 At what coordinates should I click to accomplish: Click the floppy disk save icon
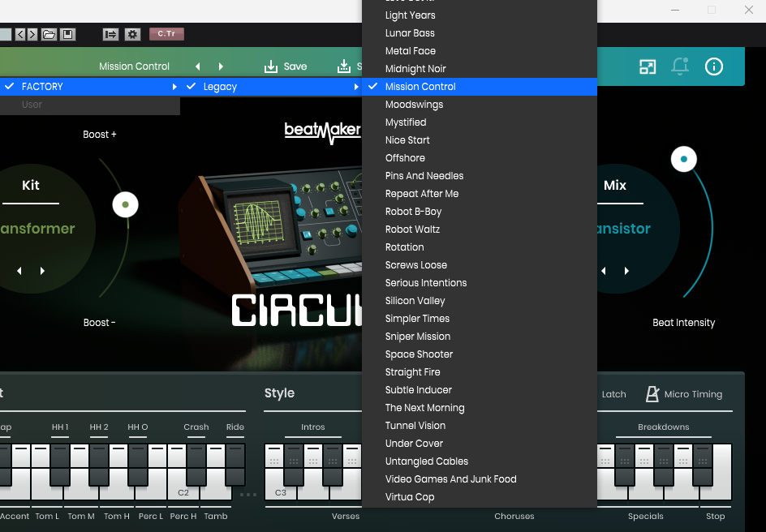coord(67,34)
